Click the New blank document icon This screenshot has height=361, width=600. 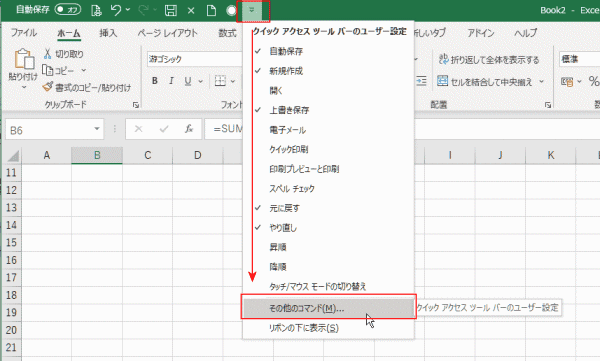coord(211,10)
